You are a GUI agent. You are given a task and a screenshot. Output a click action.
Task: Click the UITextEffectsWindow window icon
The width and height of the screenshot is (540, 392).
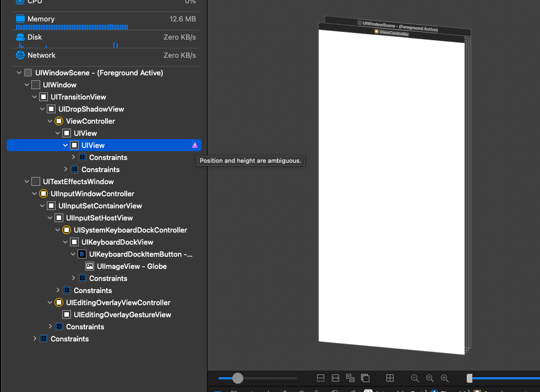[x=36, y=181]
